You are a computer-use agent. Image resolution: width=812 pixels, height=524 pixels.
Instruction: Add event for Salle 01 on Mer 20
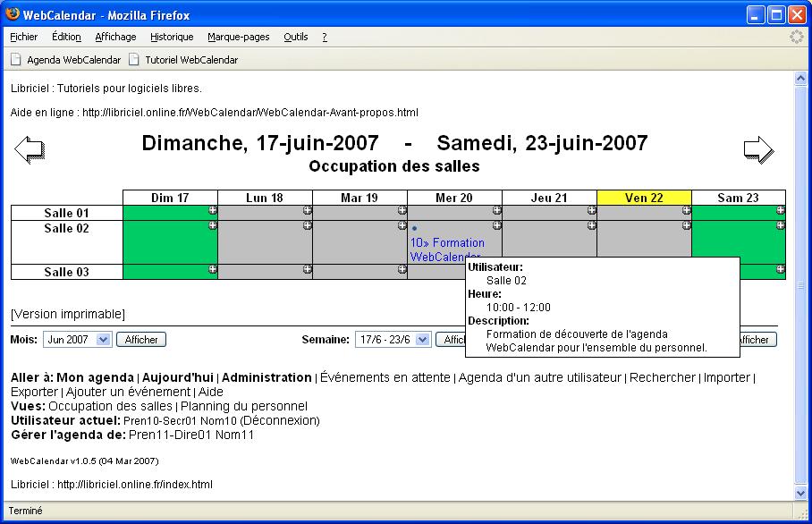coord(496,210)
